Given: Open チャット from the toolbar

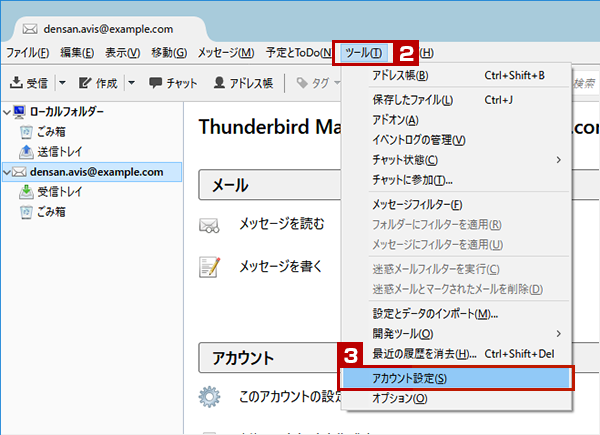Looking at the screenshot, I should (x=173, y=83).
